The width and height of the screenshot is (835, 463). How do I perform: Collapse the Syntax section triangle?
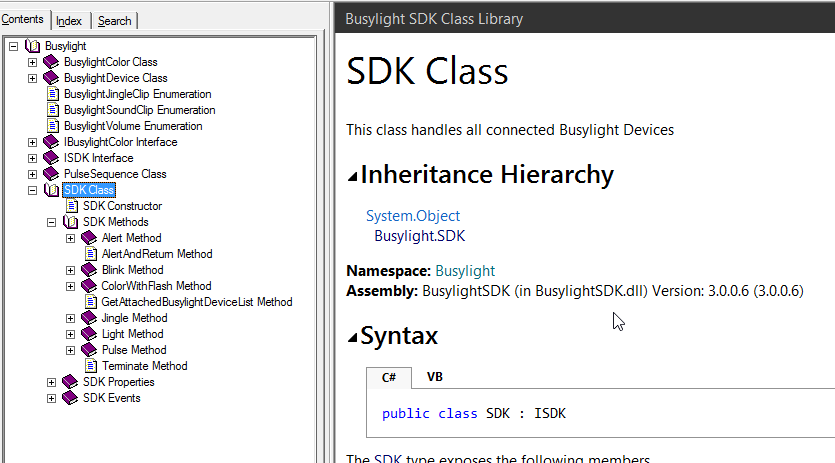point(353,337)
